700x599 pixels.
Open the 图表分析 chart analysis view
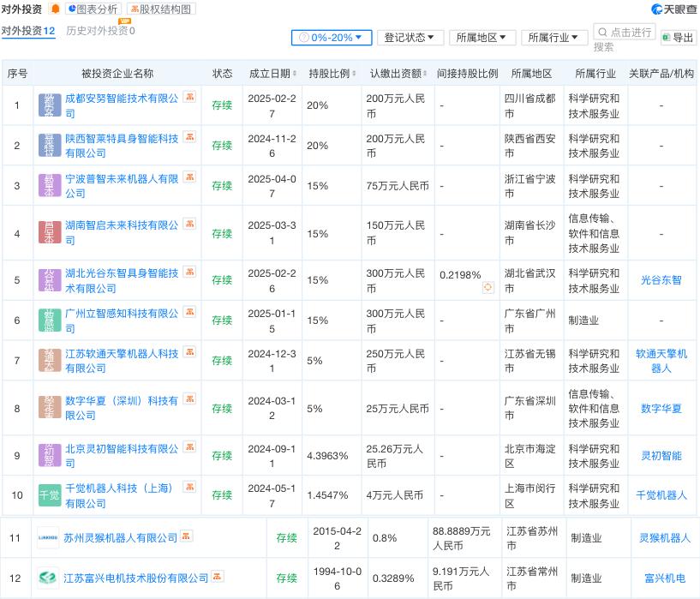[93, 9]
